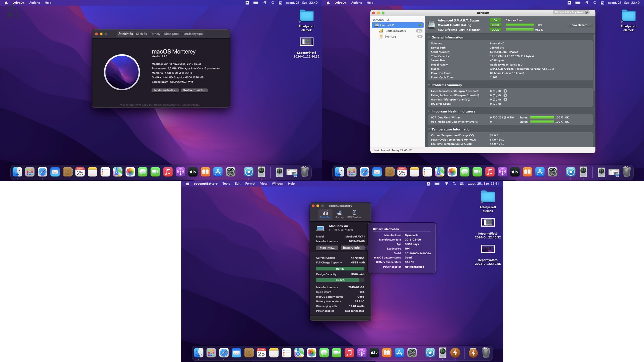The width and height of the screenshot is (644, 362).
Task: Switch to the Kijelzők tab
Action: (141, 34)
